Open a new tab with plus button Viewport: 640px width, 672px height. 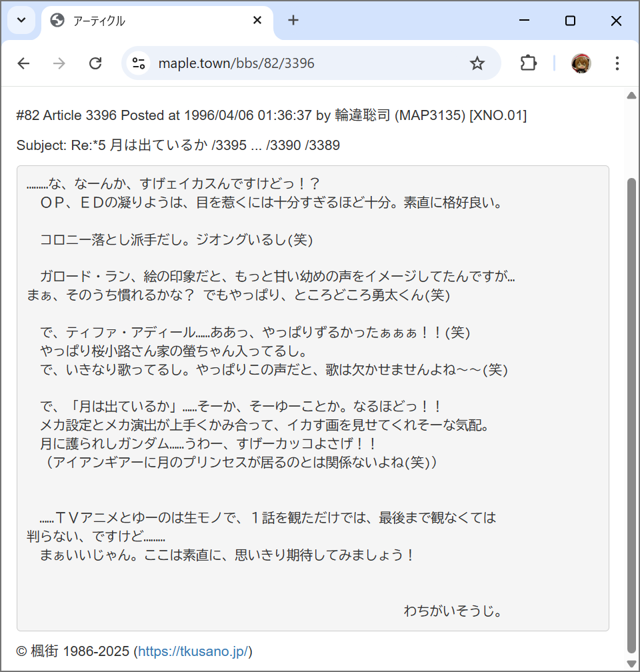coord(293,21)
